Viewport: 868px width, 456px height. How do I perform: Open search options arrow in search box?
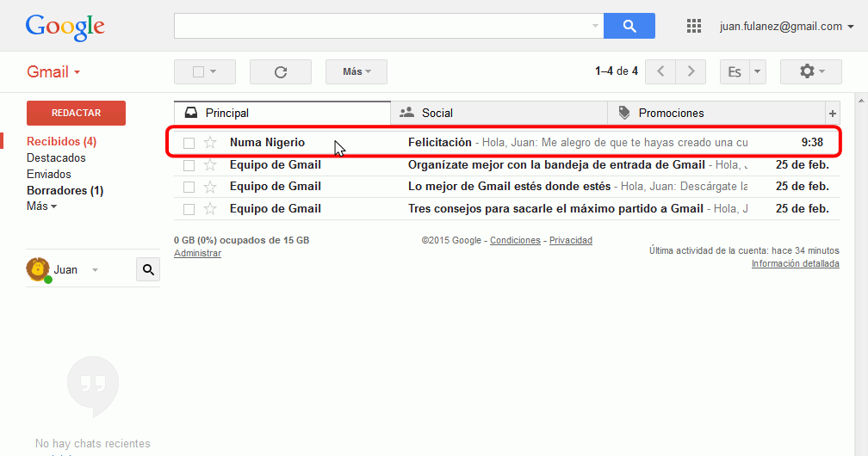(595, 26)
